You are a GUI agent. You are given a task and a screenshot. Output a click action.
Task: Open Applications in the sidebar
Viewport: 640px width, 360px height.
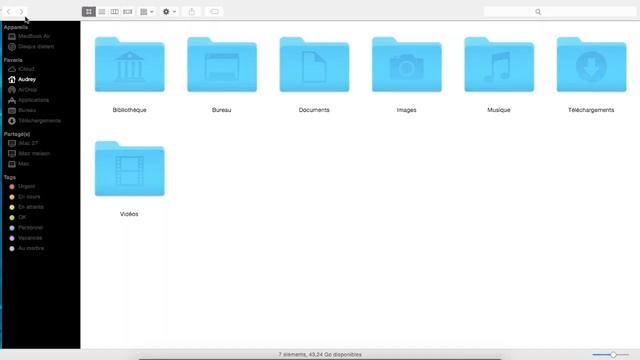point(29,100)
